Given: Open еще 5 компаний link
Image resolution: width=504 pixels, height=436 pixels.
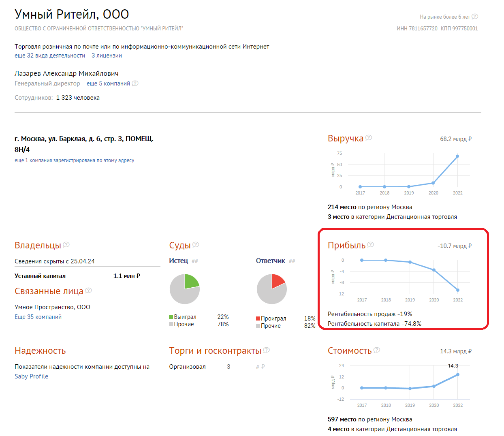Looking at the screenshot, I should point(108,83).
